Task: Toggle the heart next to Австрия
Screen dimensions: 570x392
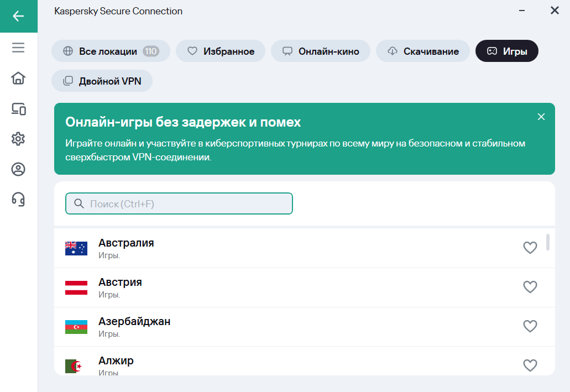Action: (x=530, y=287)
